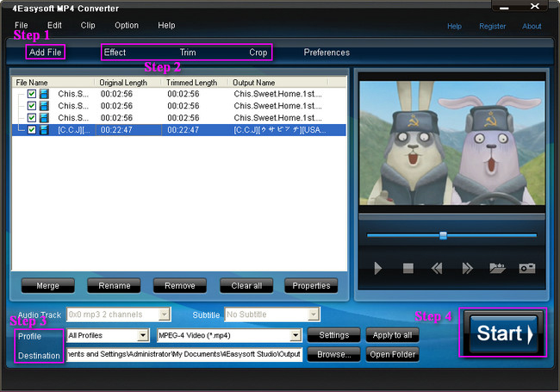Image resolution: width=560 pixels, height=392 pixels.
Task: Click the video preview image
Action: point(451,143)
